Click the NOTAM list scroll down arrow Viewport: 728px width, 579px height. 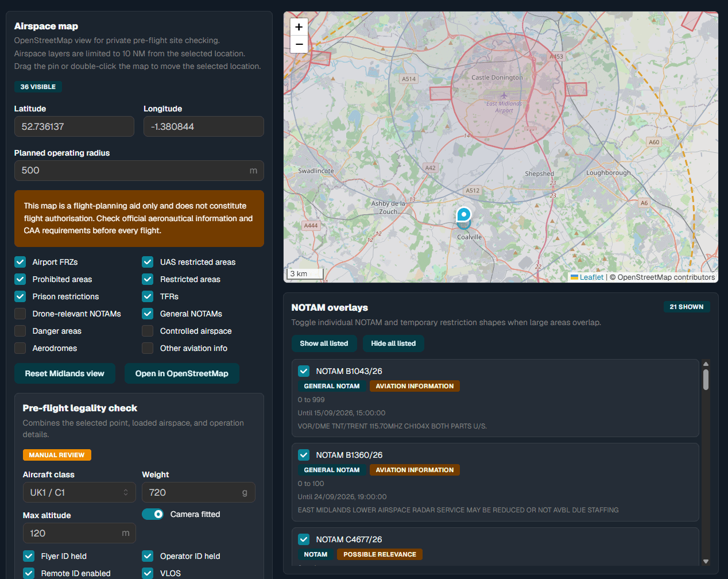coord(706,562)
